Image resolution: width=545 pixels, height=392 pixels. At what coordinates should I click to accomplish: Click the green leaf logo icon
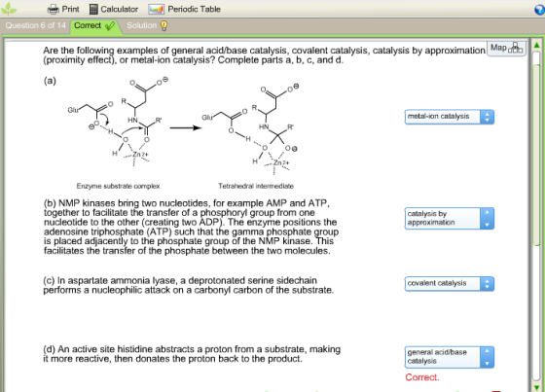pos(9,9)
